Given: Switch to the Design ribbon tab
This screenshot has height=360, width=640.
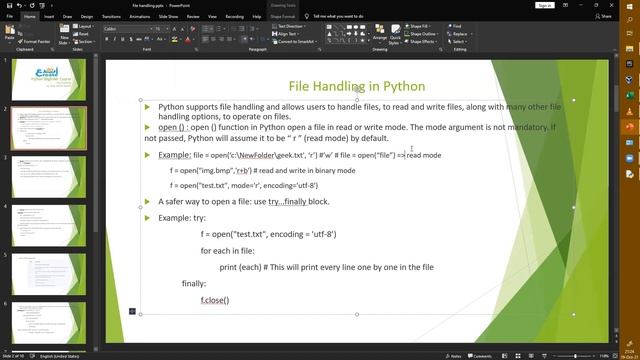Looking at the screenshot, I should [87, 17].
